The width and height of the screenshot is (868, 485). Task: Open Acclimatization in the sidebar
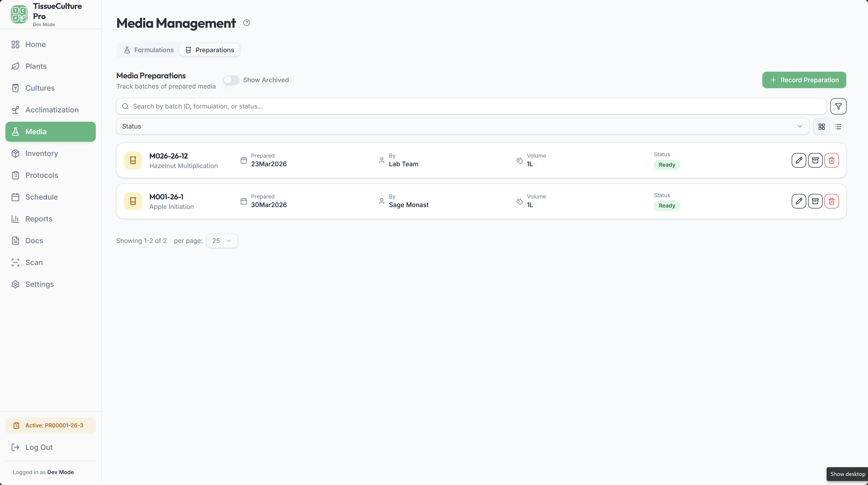click(x=51, y=110)
